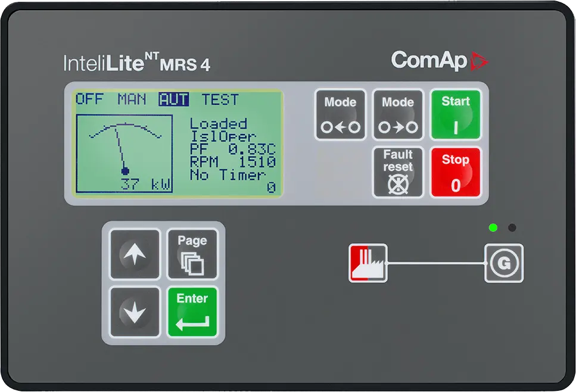Select TEST mode on the display
This screenshot has width=576, height=392.
tap(220, 99)
